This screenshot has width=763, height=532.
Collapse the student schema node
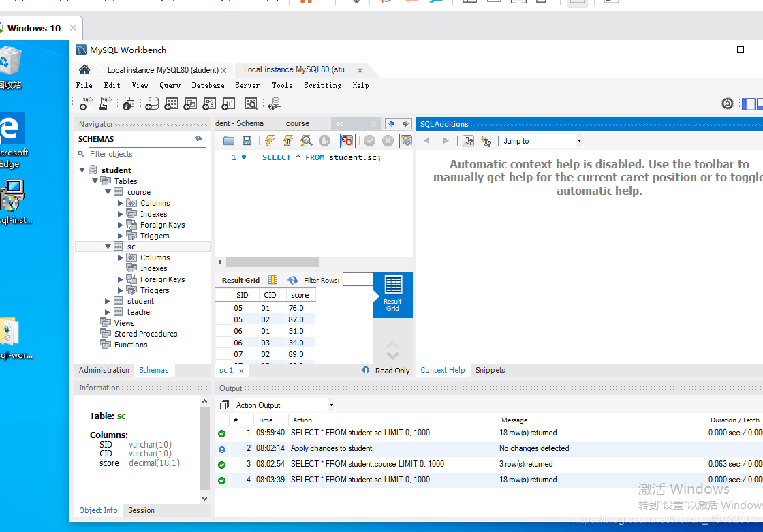pyautogui.click(x=82, y=170)
